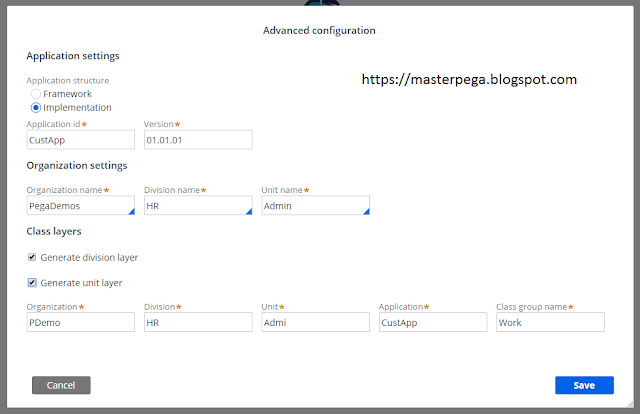Viewport: 640px width, 414px height.
Task: Click the Version field showing 01.01.01
Action: coord(198,140)
